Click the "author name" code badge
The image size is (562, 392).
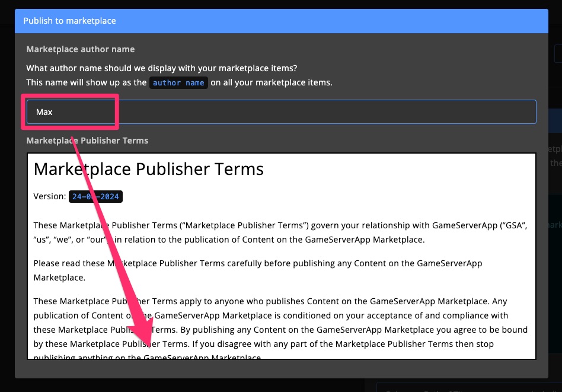[x=178, y=82]
